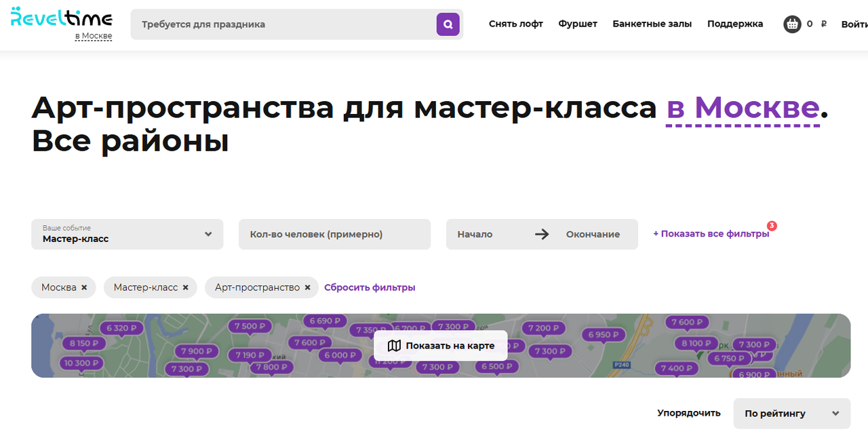Click the Reveltime logo
868x434 pixels.
tap(61, 17)
